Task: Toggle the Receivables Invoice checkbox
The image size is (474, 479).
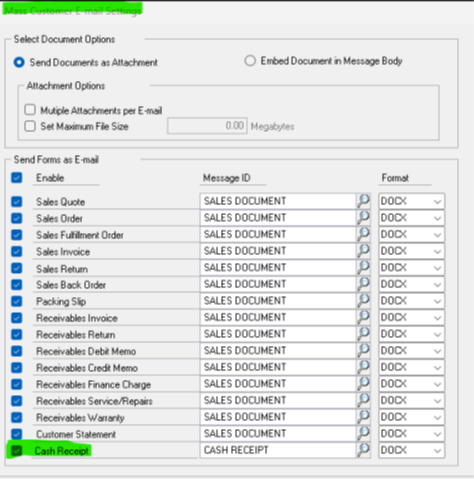Action: click(x=17, y=318)
